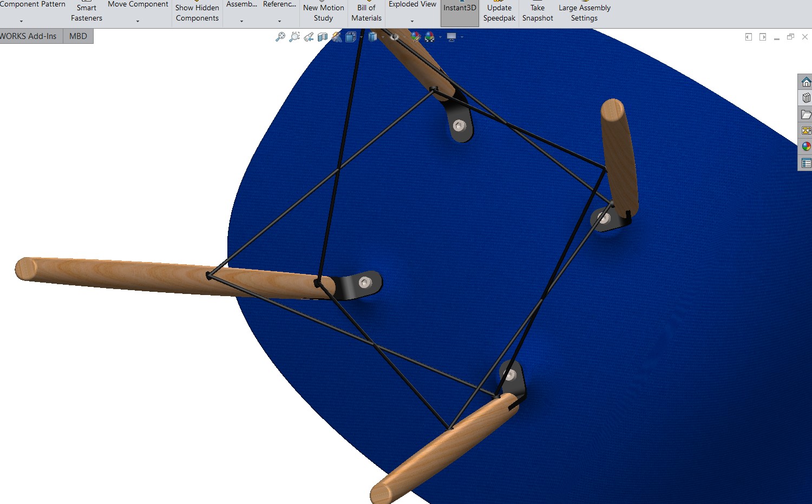Click Edit Appearance color ball icon
This screenshot has height=504, width=812.
[x=415, y=37]
